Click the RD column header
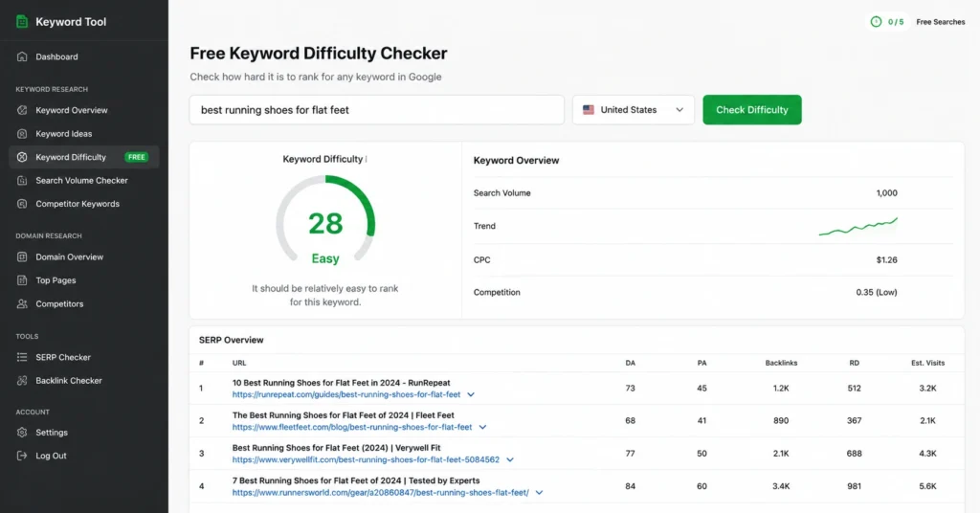Screen dimensions: 980x513 click(855, 363)
